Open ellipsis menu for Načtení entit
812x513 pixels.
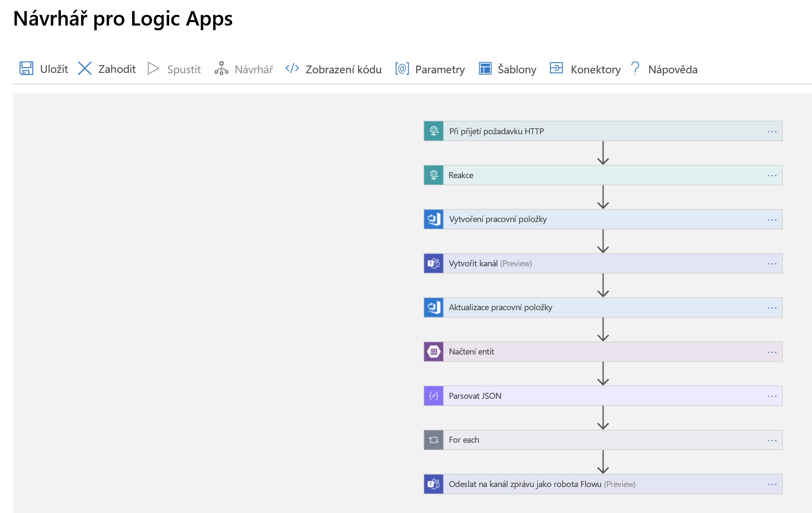[772, 352]
